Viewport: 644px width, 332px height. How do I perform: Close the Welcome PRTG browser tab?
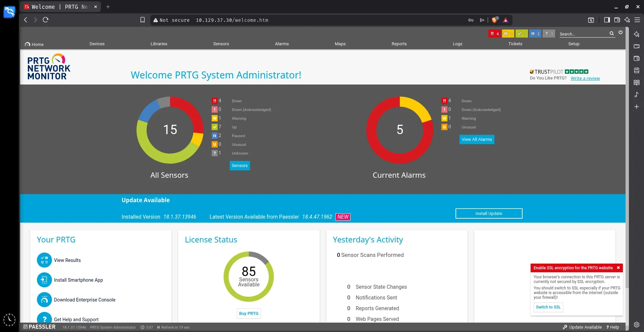[96, 7]
